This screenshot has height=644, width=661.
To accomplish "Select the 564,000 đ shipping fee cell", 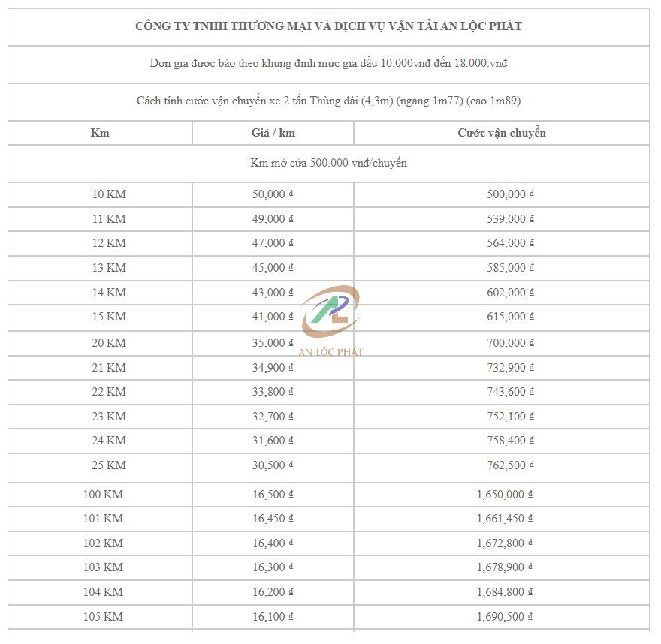I will 510,243.
